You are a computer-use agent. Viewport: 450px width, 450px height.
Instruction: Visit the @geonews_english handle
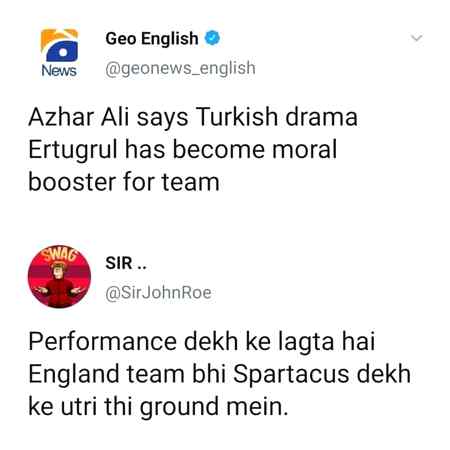(180, 68)
